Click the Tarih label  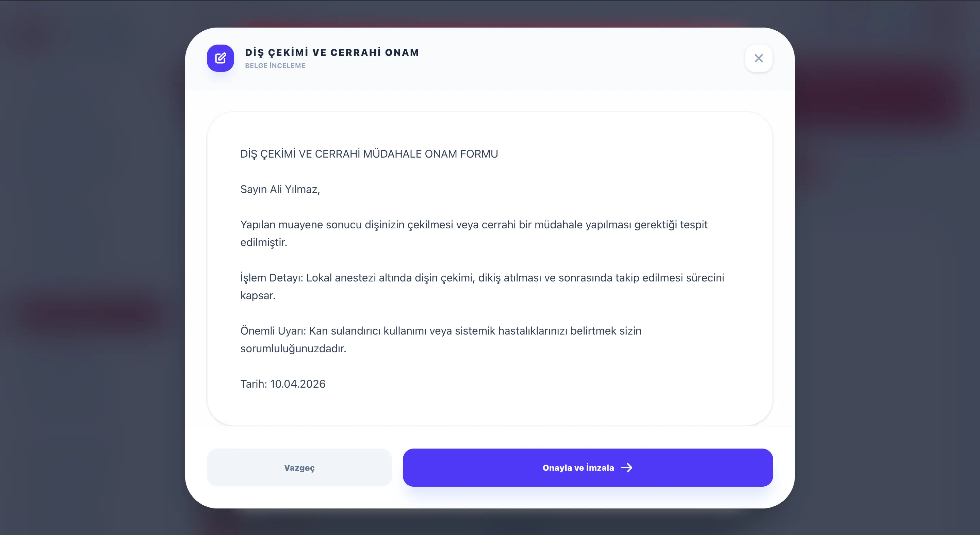(254, 384)
